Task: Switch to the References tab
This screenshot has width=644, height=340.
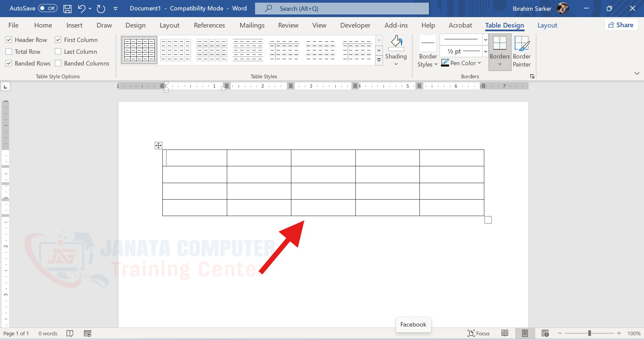Action: (x=209, y=26)
